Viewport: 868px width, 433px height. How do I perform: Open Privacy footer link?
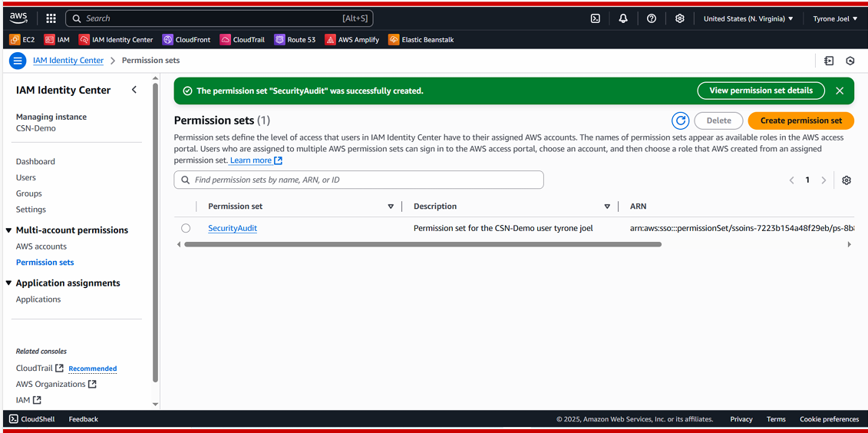point(741,419)
